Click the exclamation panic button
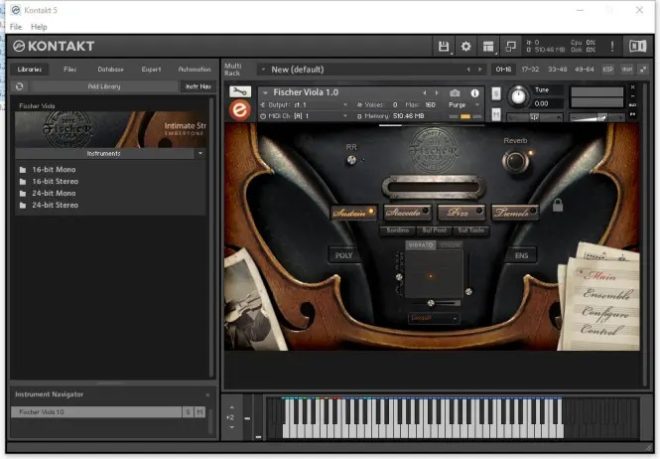660x459 pixels. click(612, 46)
